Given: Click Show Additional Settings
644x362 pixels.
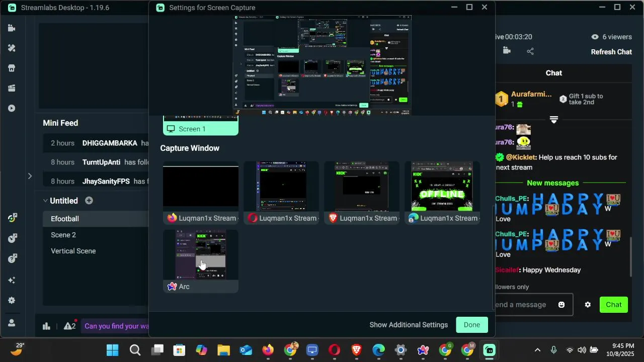Looking at the screenshot, I should click(409, 325).
